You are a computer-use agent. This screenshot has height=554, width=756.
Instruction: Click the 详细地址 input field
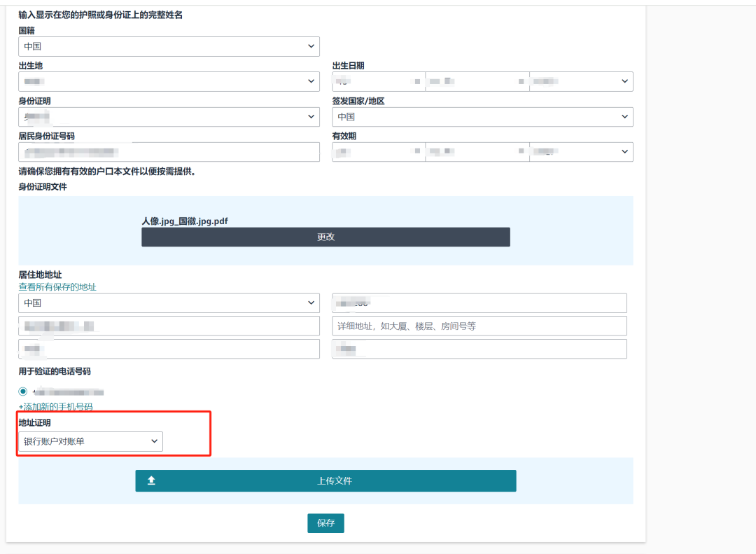coord(479,326)
